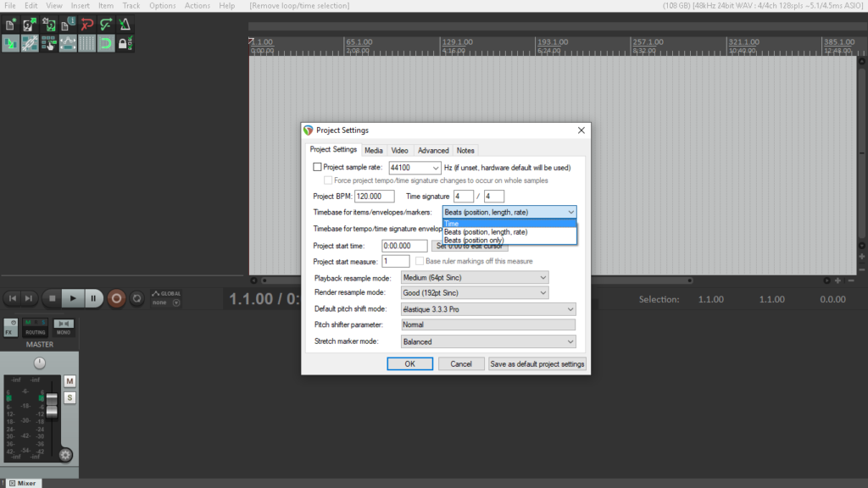Toggle item grouping chain icon
This screenshot has width=868, height=488.
pos(30,43)
